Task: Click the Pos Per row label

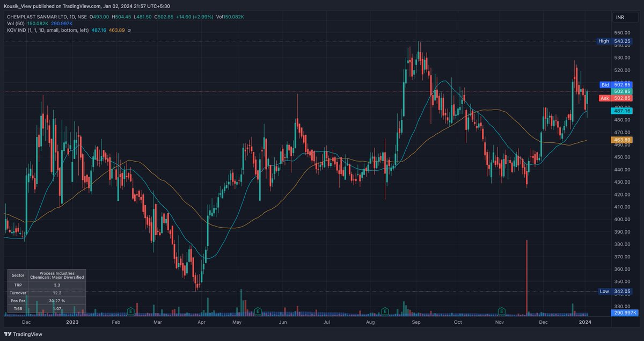Action: [18, 301]
